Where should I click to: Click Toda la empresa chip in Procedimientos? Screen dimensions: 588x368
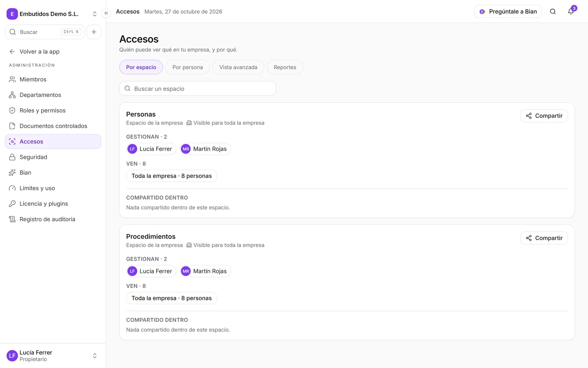[172, 298]
